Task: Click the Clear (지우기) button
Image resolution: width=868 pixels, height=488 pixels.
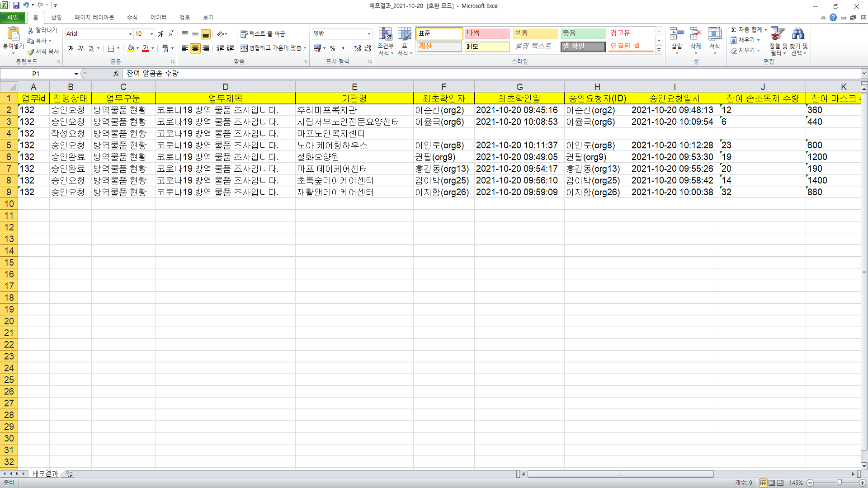Action: pos(745,51)
